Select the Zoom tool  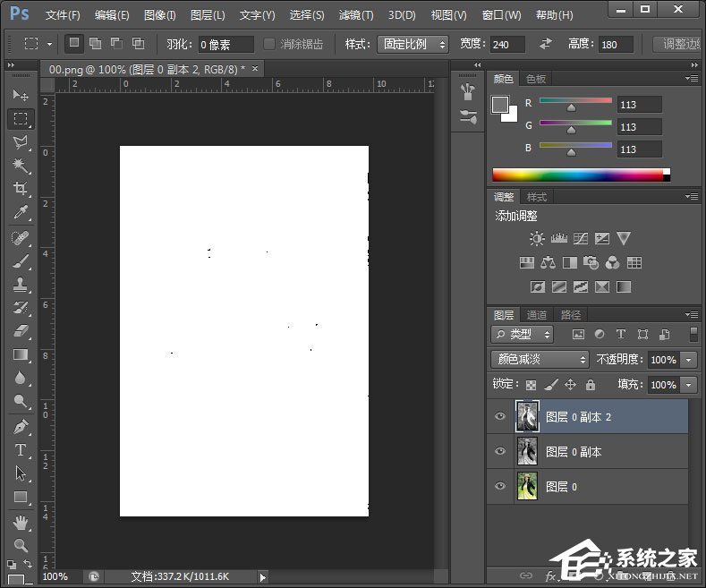coord(21,544)
